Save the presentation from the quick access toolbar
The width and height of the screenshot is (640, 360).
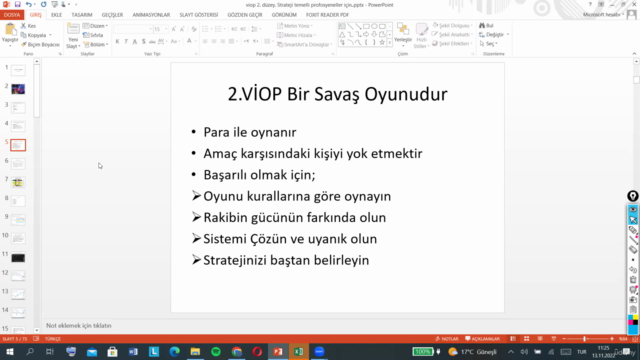pos(18,4)
